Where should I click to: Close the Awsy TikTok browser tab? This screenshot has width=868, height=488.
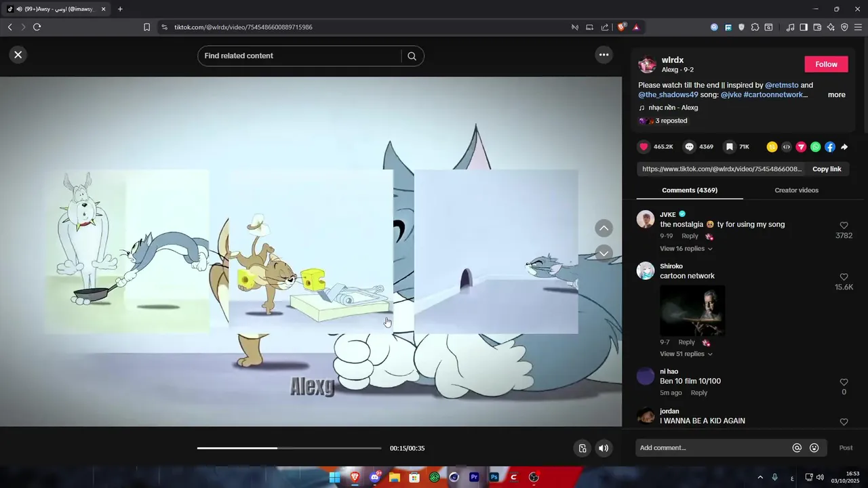(x=104, y=9)
